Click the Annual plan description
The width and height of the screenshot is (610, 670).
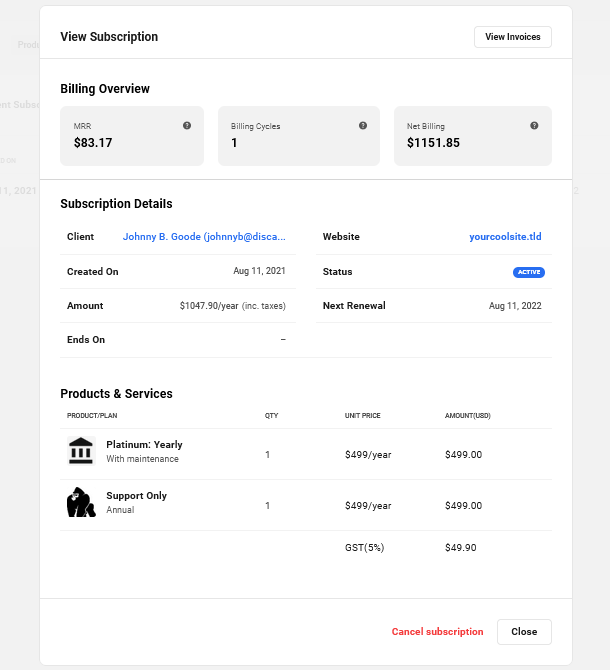120,510
